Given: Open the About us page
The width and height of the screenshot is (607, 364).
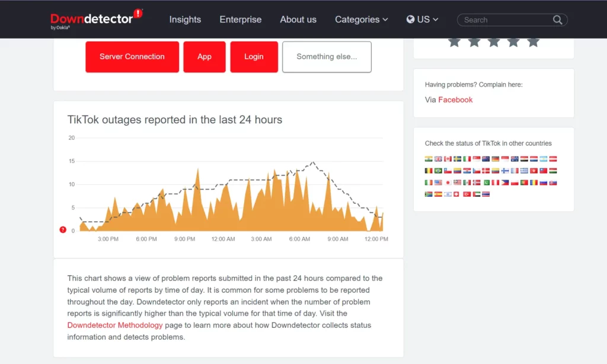Looking at the screenshot, I should coord(298,20).
